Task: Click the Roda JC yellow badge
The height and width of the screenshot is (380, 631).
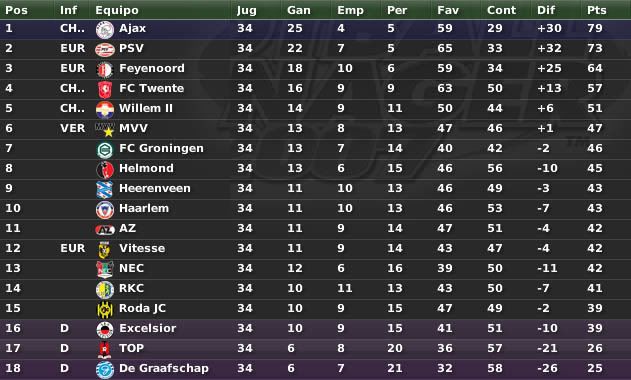Action: click(105, 309)
